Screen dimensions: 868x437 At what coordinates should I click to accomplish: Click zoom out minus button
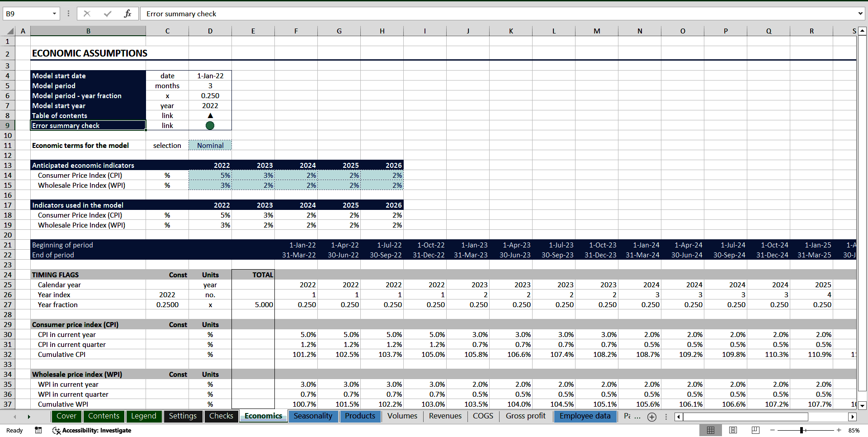773,430
